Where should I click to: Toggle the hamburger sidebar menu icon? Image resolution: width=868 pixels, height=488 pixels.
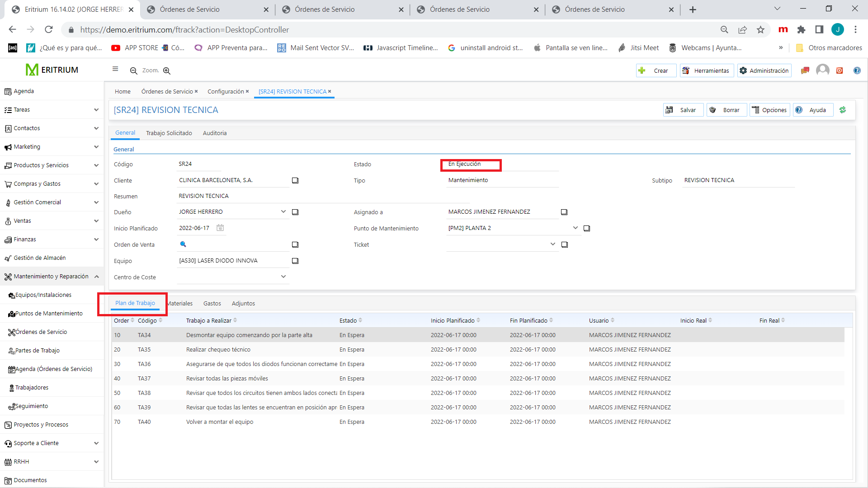[x=115, y=69]
